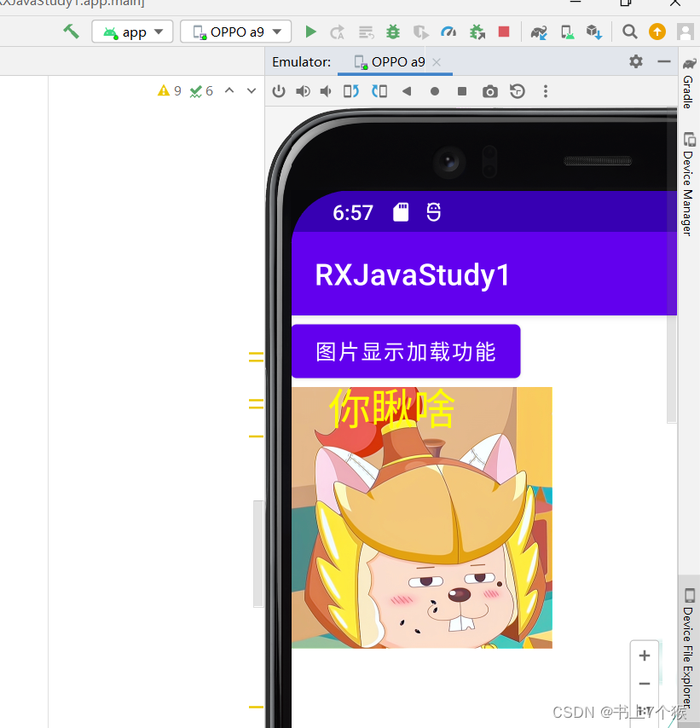Zoom in emulator using plus control
700x728 pixels.
(x=645, y=656)
